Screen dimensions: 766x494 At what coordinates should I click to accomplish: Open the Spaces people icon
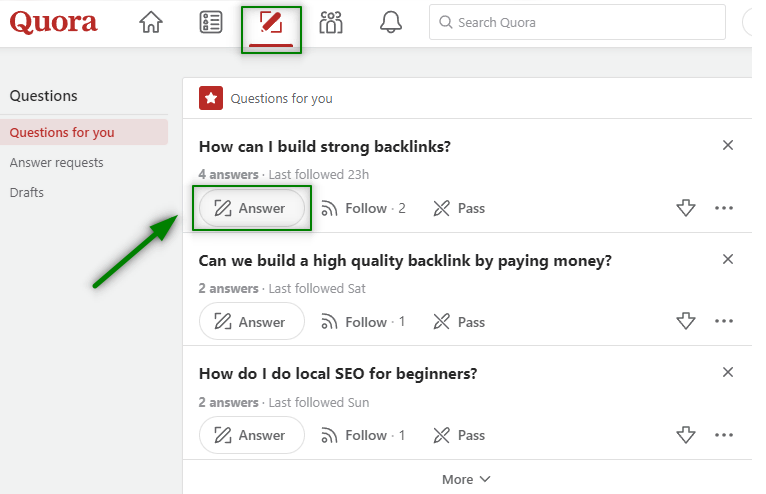[x=331, y=23]
